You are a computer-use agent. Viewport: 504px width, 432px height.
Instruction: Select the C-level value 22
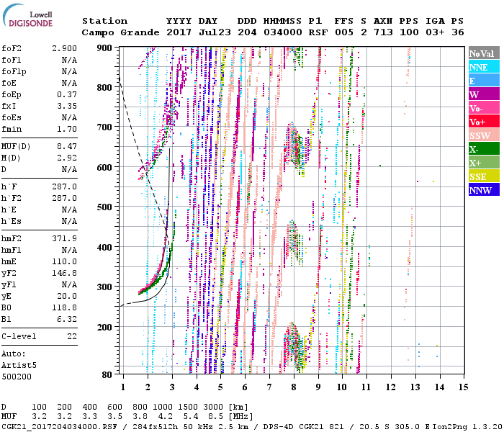pos(72,336)
